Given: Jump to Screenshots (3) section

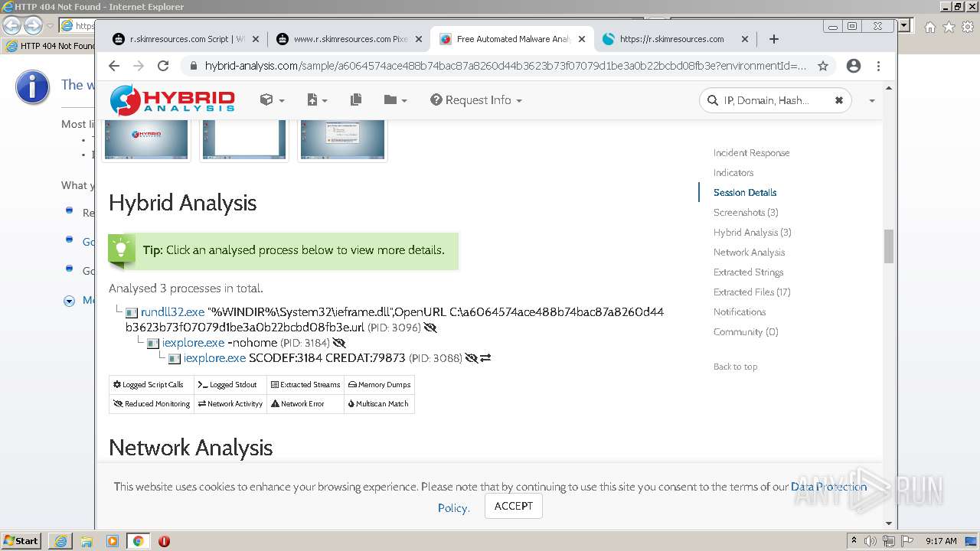Looking at the screenshot, I should tap(746, 213).
